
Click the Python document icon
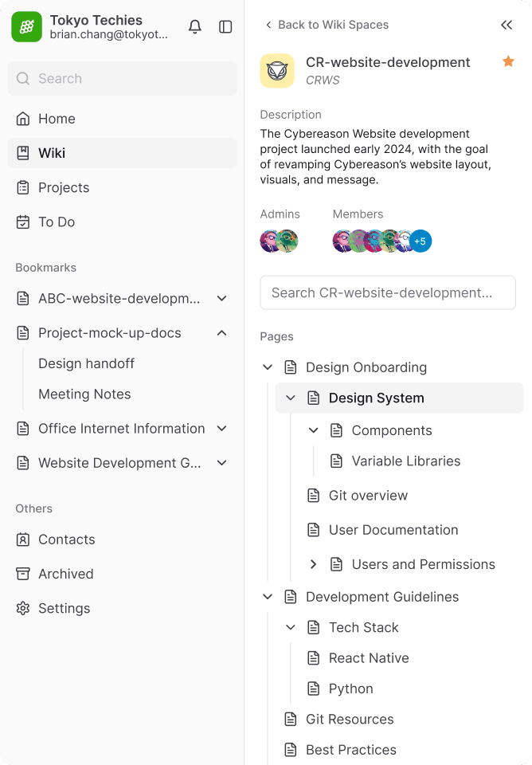tap(314, 688)
